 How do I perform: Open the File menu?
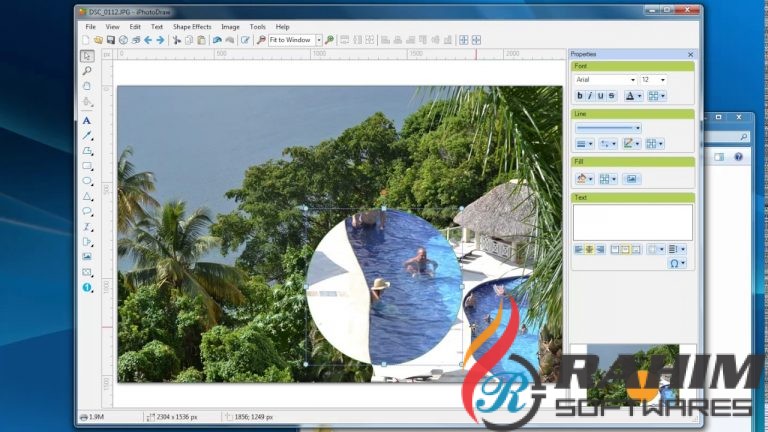click(x=91, y=27)
